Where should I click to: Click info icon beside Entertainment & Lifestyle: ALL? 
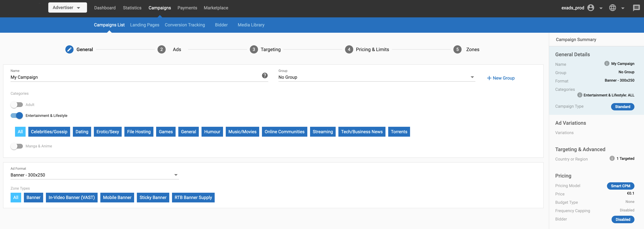coord(579,95)
